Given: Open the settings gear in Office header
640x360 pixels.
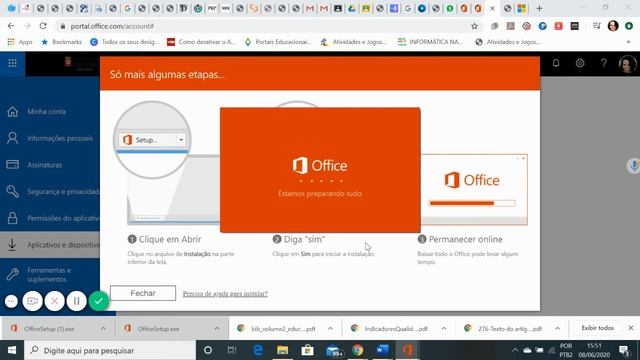Looking at the screenshot, I should [580, 63].
